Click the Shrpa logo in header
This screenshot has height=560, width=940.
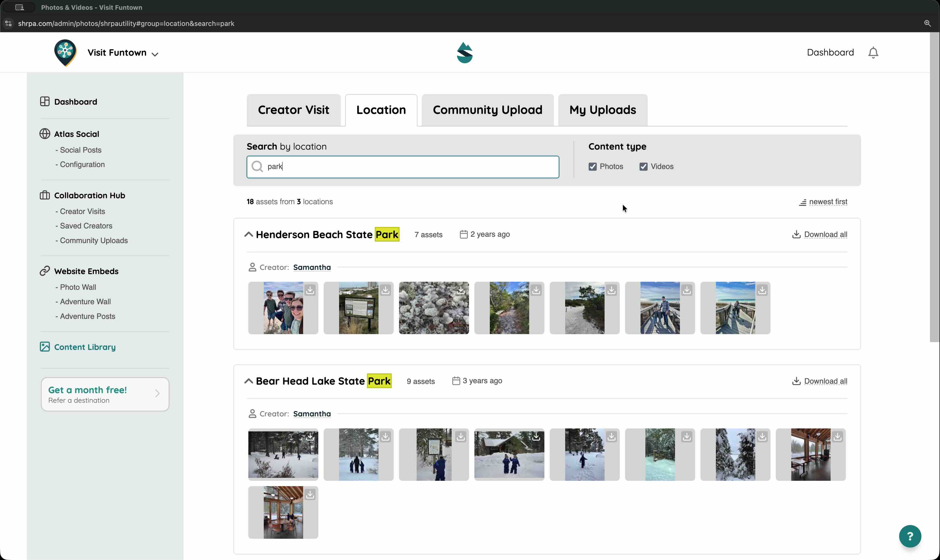465,52
